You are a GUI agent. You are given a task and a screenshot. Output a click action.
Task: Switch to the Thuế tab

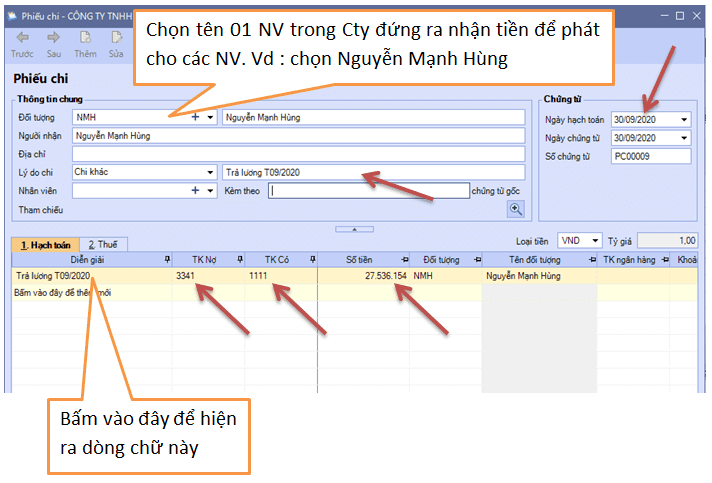(x=102, y=244)
